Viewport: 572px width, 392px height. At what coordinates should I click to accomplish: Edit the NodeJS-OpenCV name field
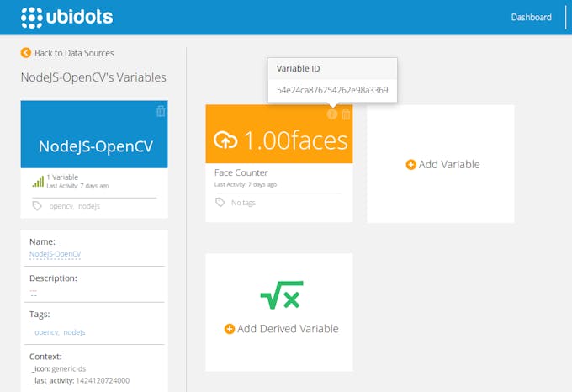55,253
